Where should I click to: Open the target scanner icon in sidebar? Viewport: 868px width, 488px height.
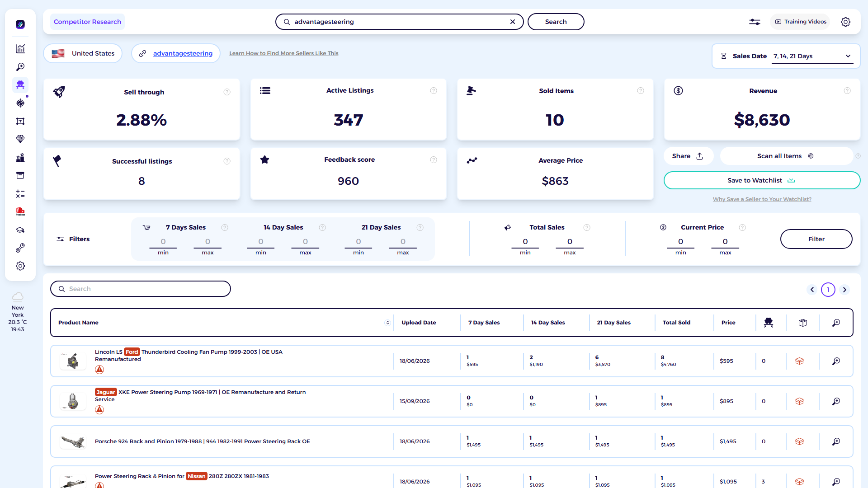tap(20, 103)
